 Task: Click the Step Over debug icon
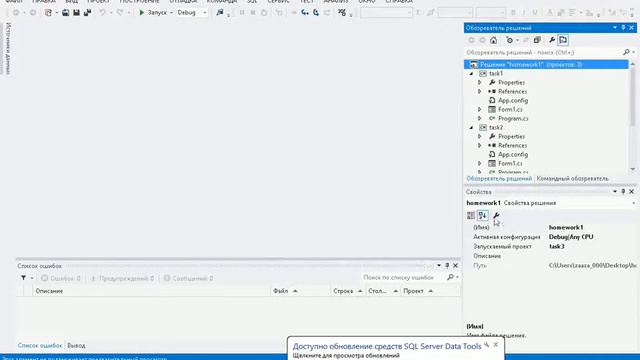coord(316,13)
